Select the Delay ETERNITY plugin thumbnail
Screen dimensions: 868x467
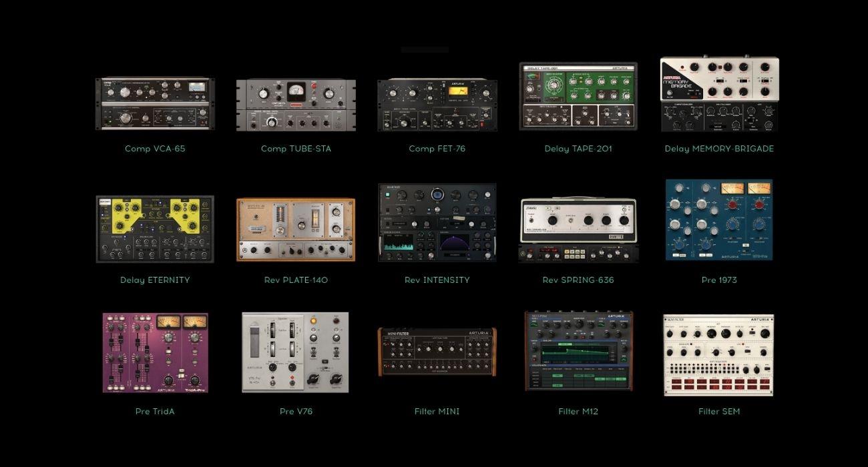155,229
